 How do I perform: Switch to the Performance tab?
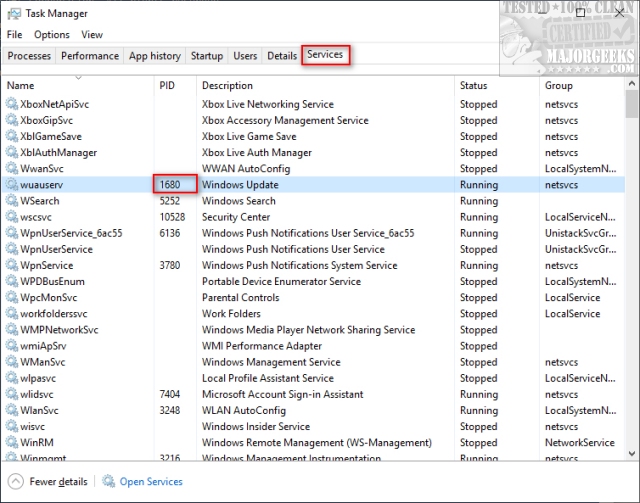click(90, 56)
